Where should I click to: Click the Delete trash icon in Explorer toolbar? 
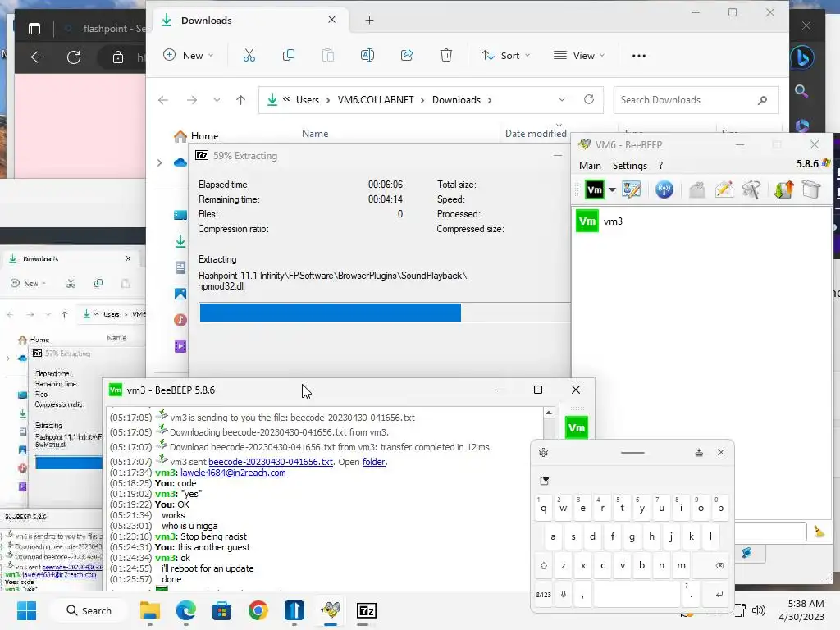[x=446, y=55]
